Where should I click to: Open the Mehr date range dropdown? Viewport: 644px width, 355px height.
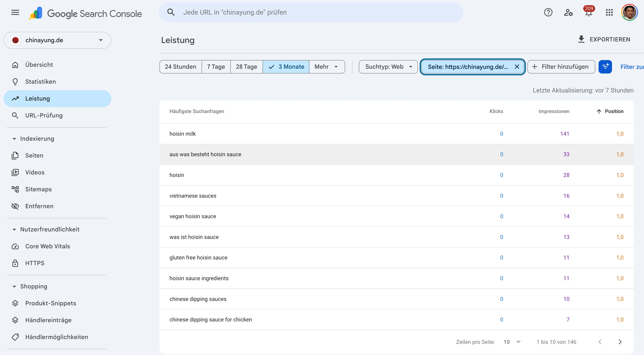coord(327,67)
